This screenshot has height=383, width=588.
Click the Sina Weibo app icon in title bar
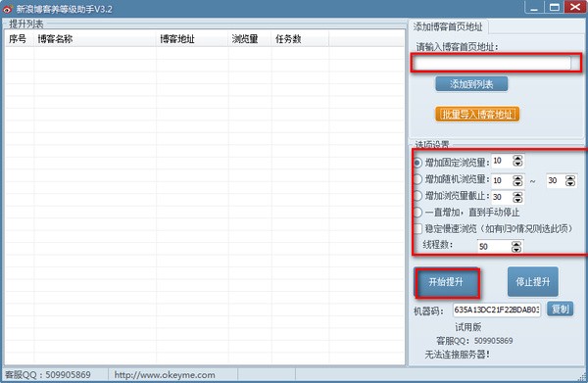[8, 8]
